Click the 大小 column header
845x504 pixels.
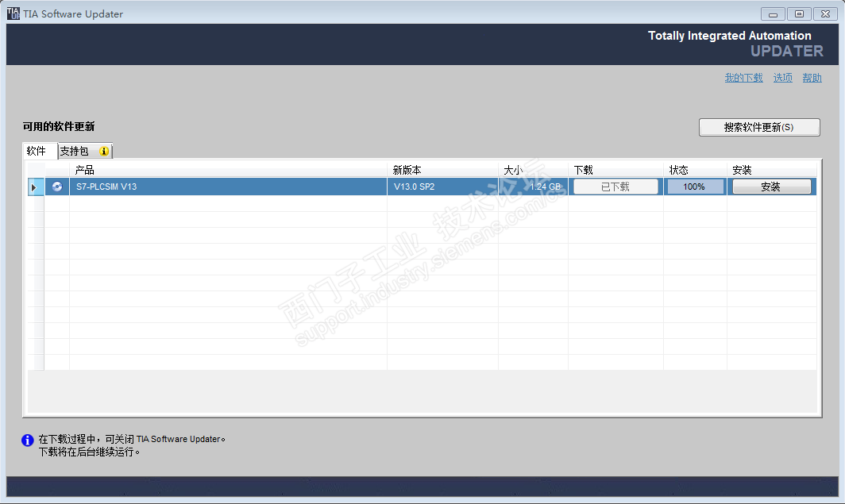click(533, 170)
